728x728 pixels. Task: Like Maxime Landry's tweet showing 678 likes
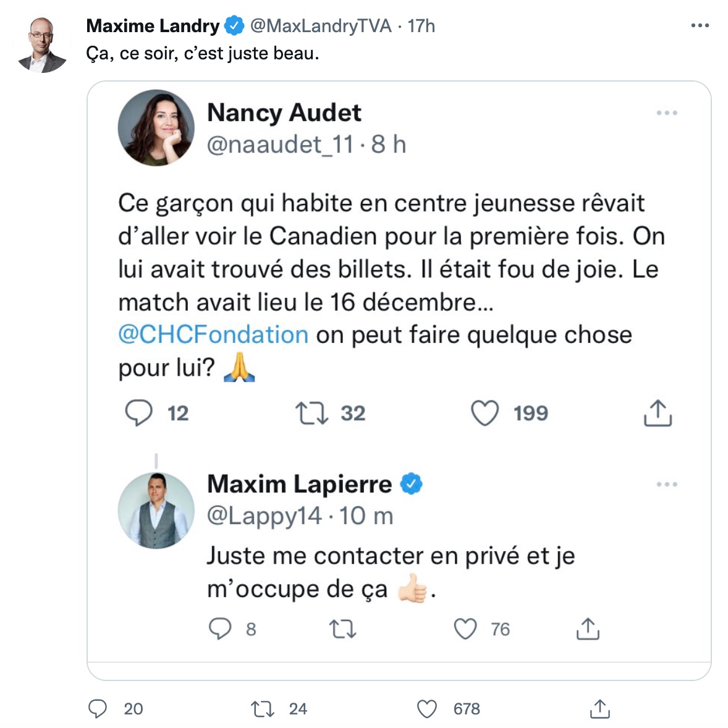tap(426, 709)
